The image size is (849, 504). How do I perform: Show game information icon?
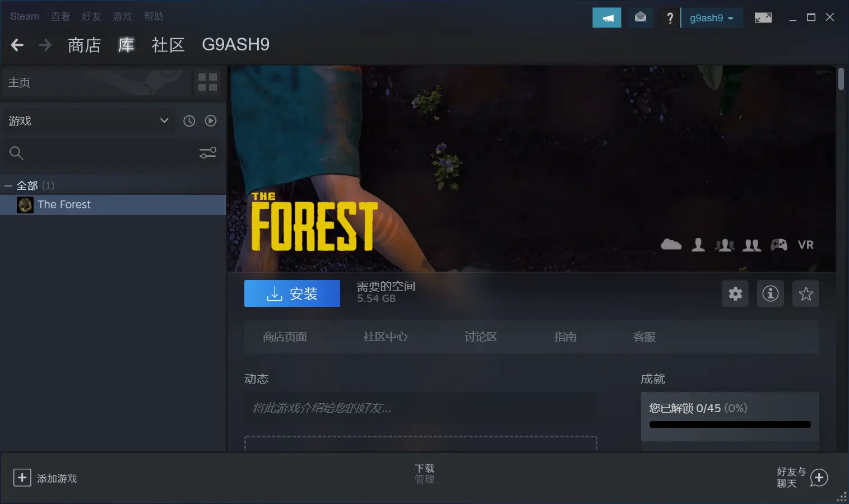771,293
